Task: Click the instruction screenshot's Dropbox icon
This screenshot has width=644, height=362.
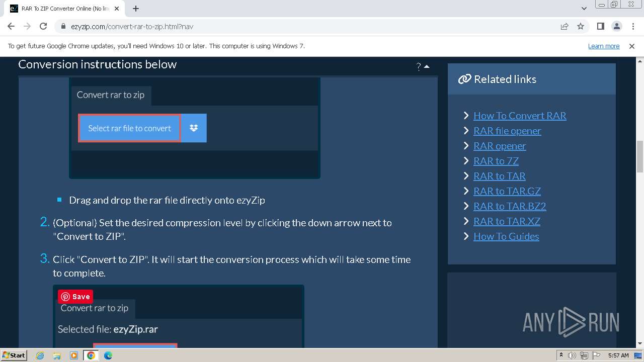Action: [x=194, y=128]
